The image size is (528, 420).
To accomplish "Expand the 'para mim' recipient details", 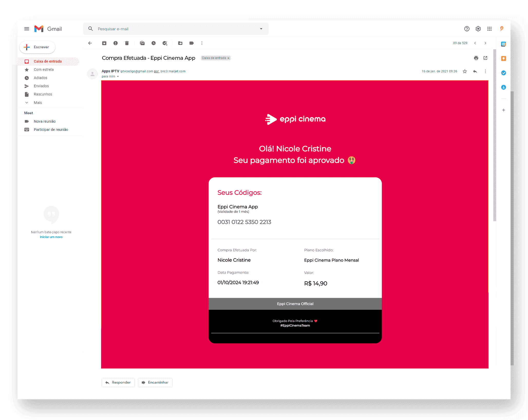I will pos(118,76).
